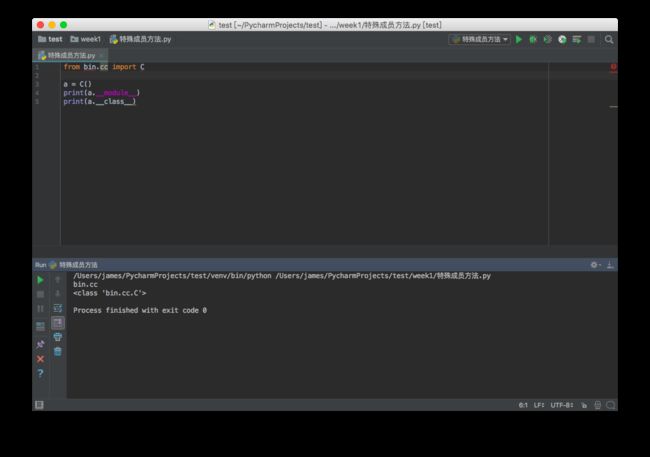650x457 pixels.
Task: Select the week1 folder breadcrumb
Action: [x=85, y=39]
